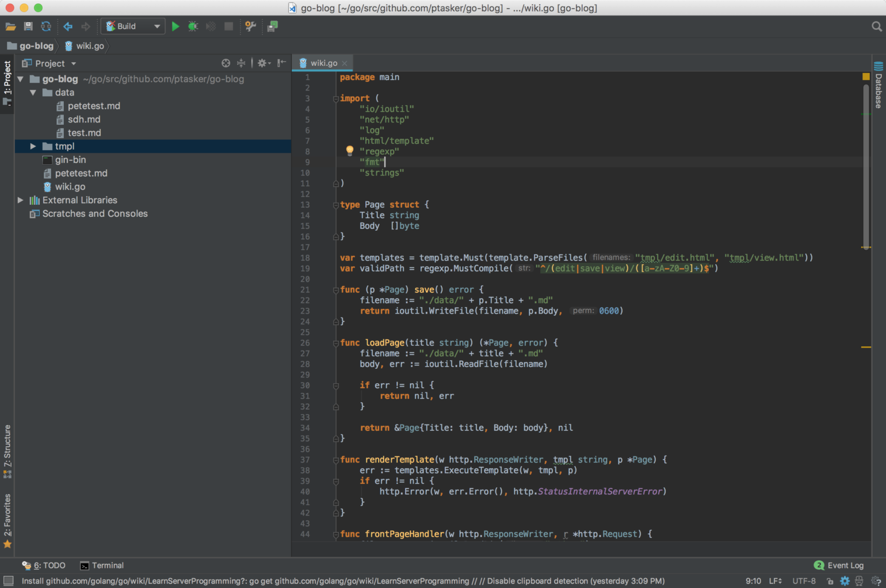Open settings via the wrench icon
886x588 pixels.
click(250, 26)
